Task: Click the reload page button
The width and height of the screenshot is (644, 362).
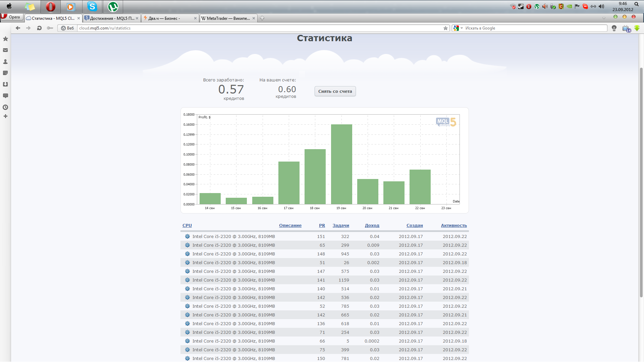Action: click(x=39, y=28)
